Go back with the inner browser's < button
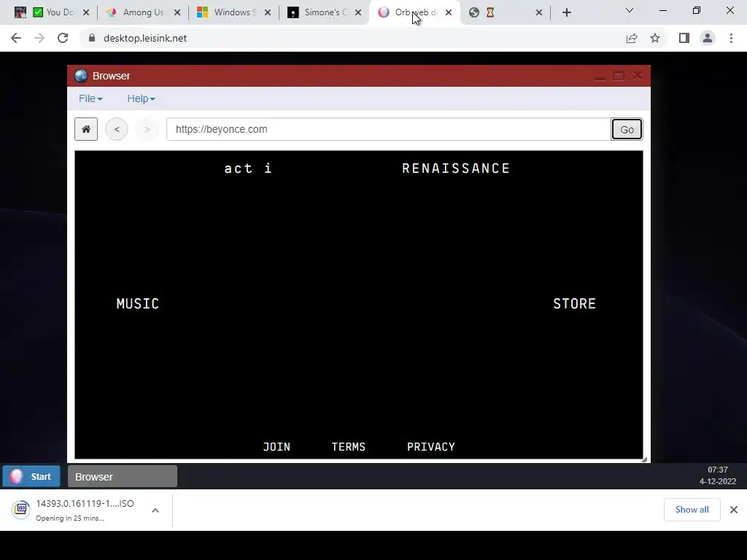 117,129
